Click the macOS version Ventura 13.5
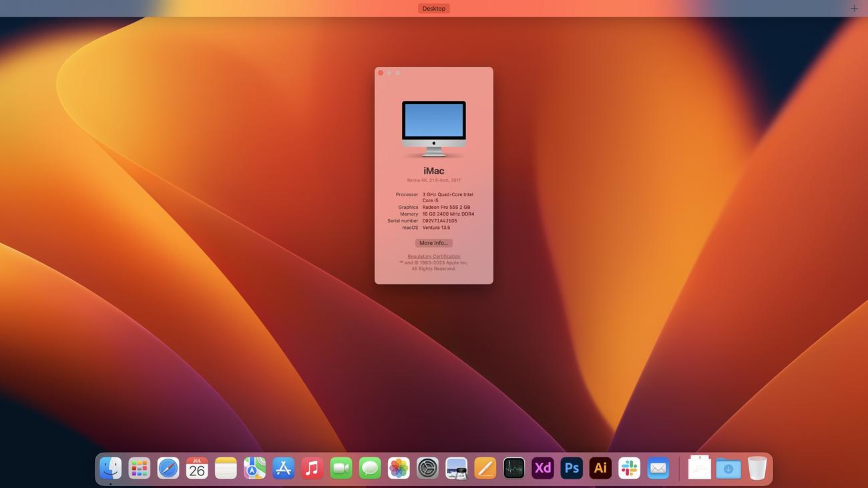868x488 pixels. tap(436, 228)
